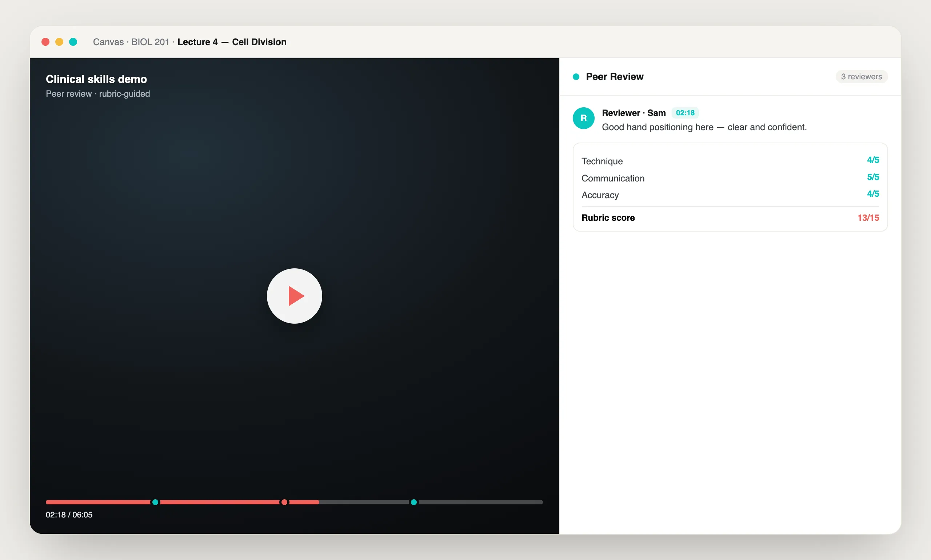Click the Reviewer · Sam name

[x=634, y=113]
